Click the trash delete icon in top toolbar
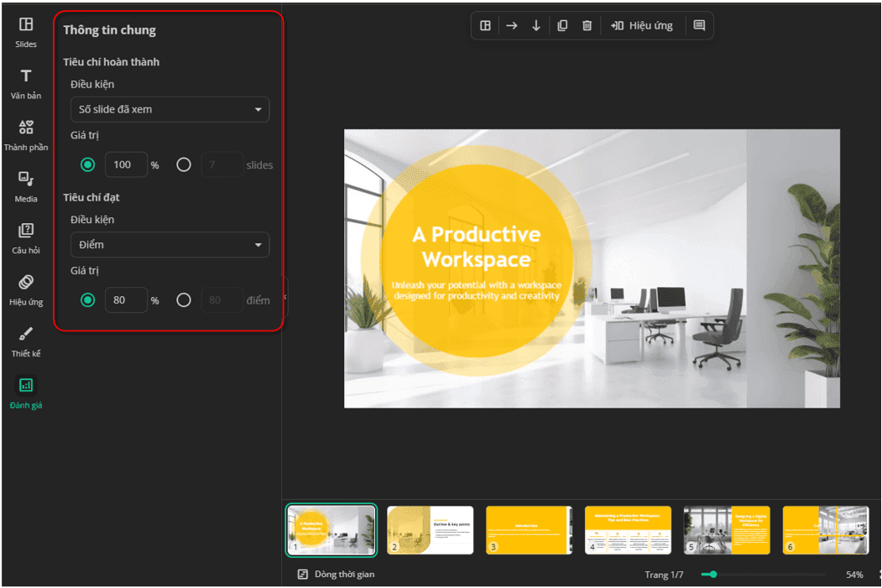Image resolution: width=882 pixels, height=588 pixels. tap(587, 25)
